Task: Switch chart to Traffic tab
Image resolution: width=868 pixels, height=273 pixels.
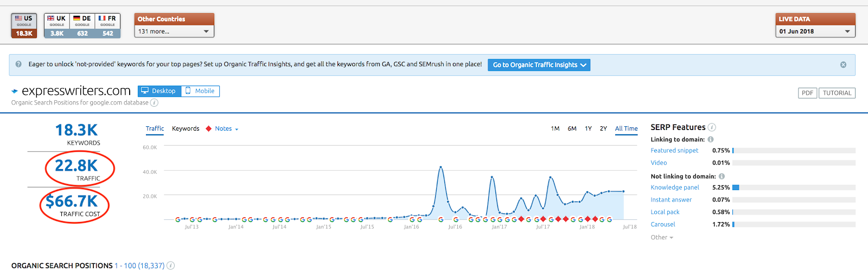Action: point(155,129)
